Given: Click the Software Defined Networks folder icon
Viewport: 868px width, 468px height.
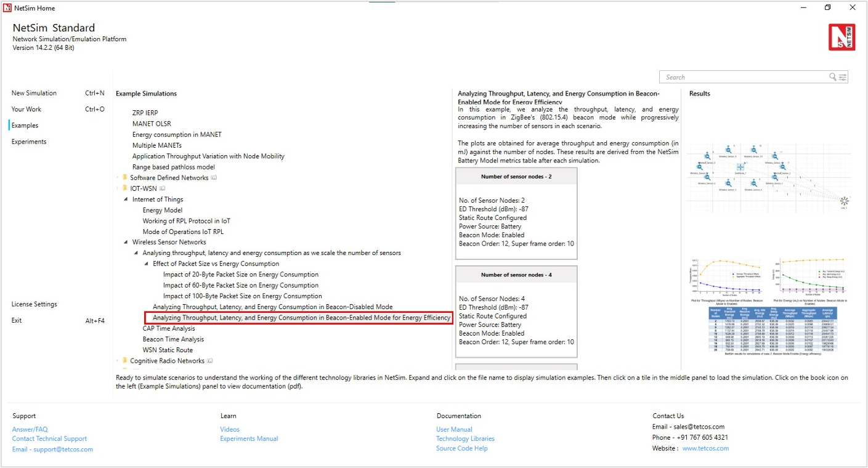Looking at the screenshot, I should click(125, 178).
